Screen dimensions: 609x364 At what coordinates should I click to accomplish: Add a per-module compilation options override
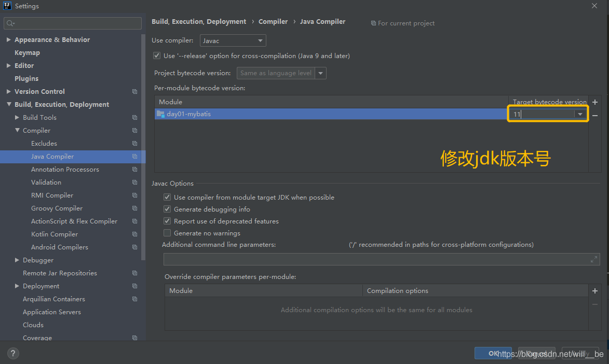click(x=594, y=291)
